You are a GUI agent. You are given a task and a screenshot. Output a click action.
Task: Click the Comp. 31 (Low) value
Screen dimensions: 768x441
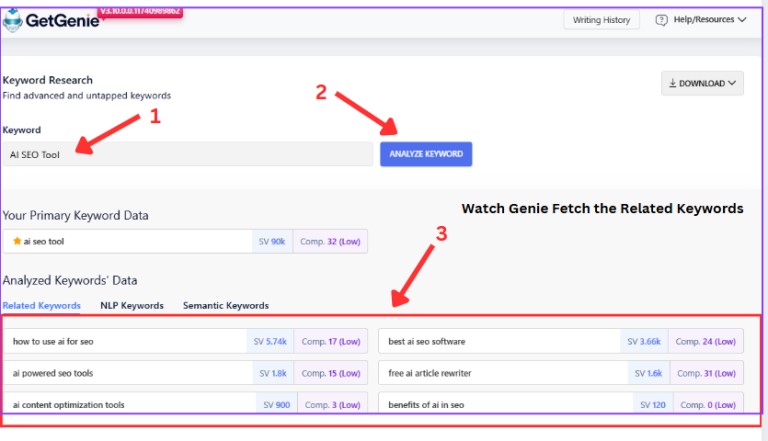click(x=706, y=373)
